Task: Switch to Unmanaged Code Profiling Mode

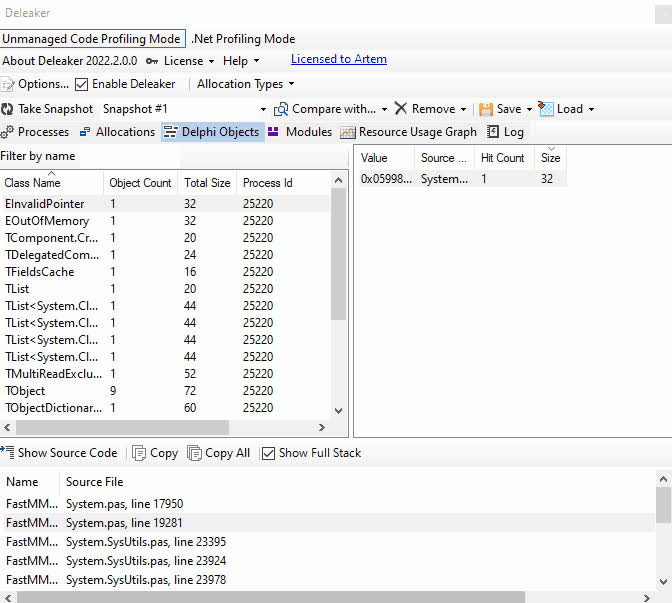Action: tap(92, 39)
